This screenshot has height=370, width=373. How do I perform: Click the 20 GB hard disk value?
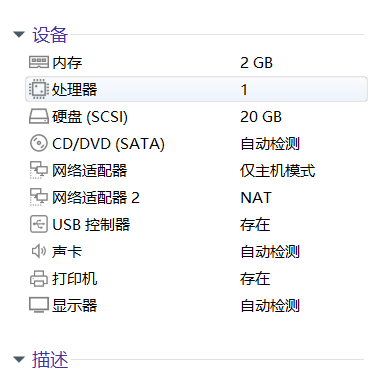coord(261,117)
